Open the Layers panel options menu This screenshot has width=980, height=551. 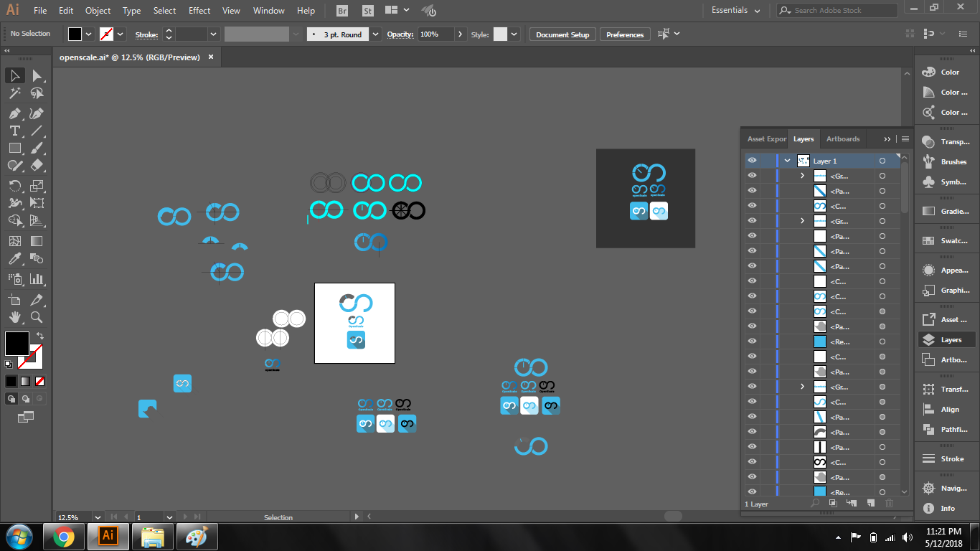tap(905, 138)
